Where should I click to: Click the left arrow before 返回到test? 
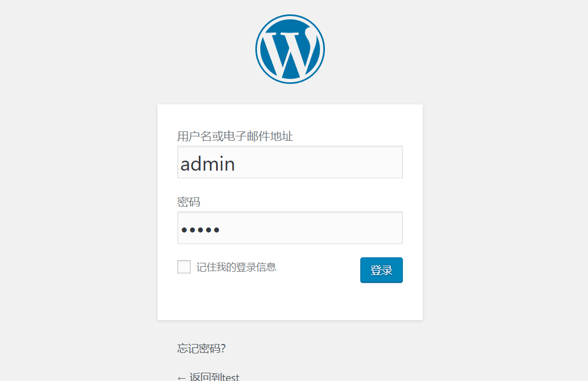(x=181, y=378)
